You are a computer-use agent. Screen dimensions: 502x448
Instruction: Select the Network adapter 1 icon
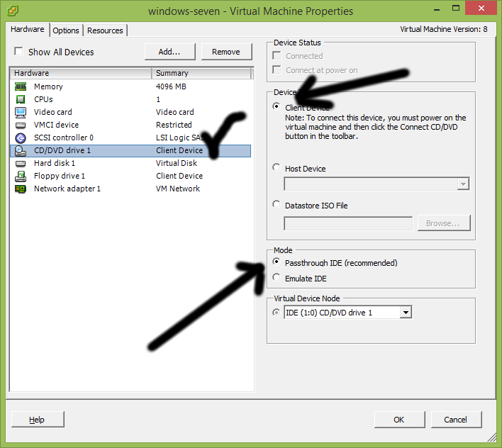[21, 189]
